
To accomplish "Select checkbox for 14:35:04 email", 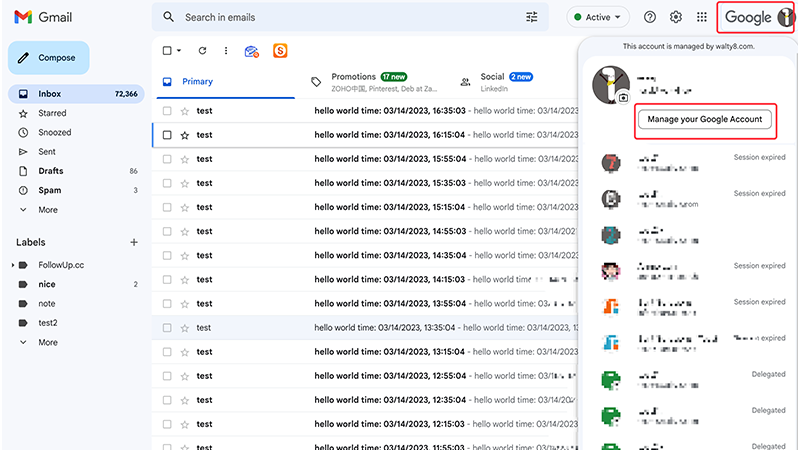I will tap(167, 255).
